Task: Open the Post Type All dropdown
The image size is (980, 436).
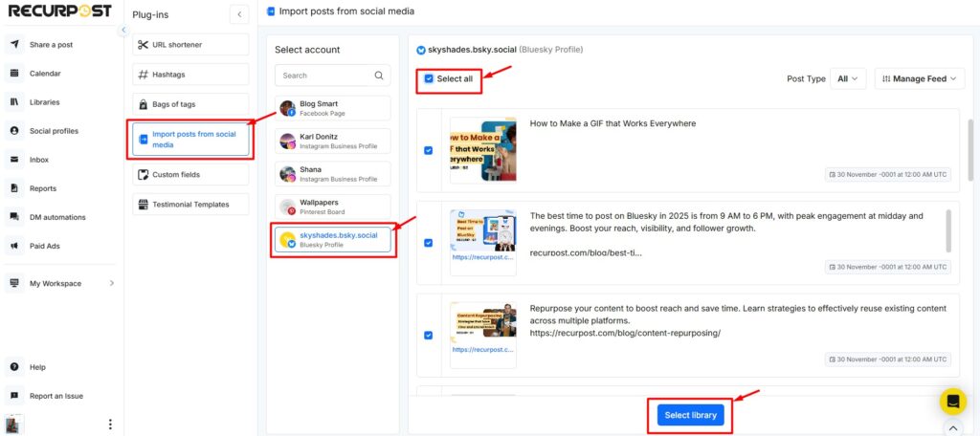Action: (x=848, y=79)
